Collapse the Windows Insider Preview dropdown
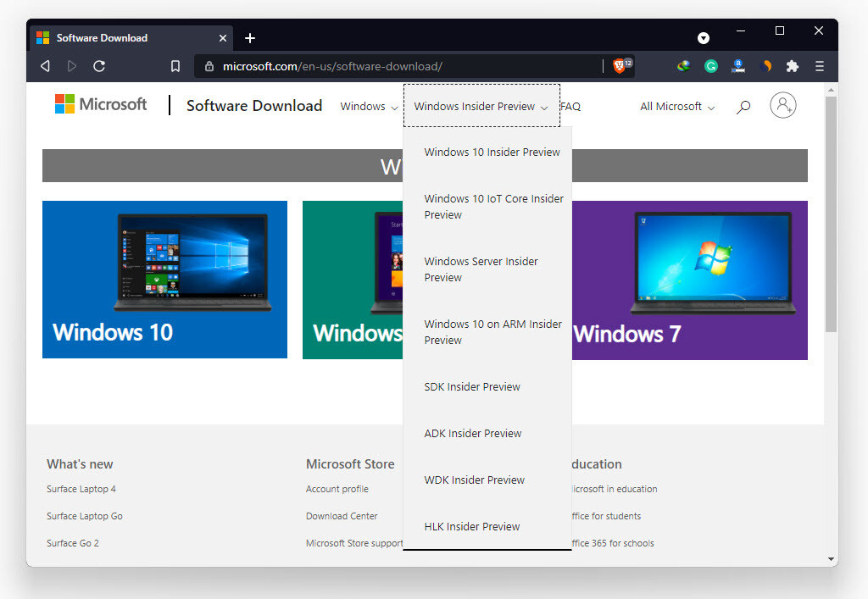This screenshot has width=868, height=599. click(x=481, y=106)
